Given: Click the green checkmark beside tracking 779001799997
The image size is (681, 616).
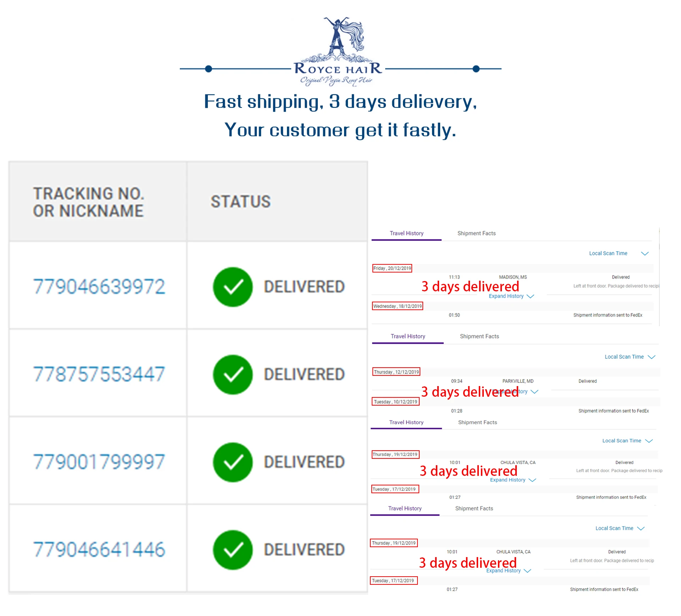Looking at the screenshot, I should click(233, 462).
